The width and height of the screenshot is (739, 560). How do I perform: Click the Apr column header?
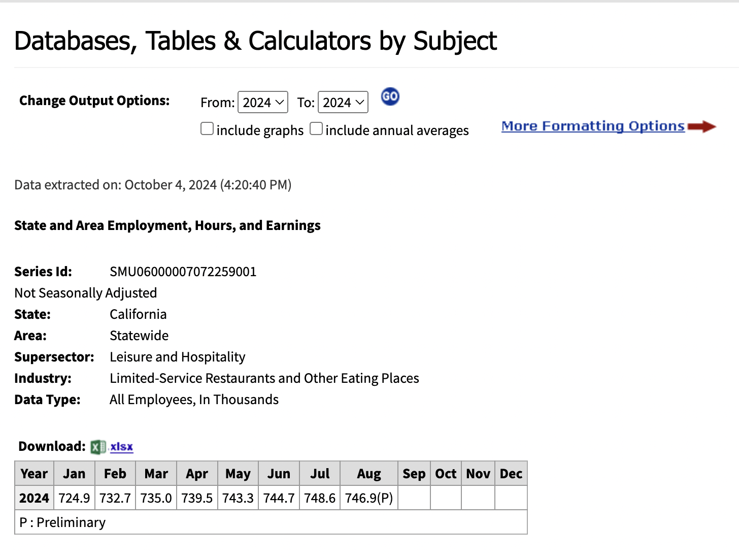tap(197, 474)
